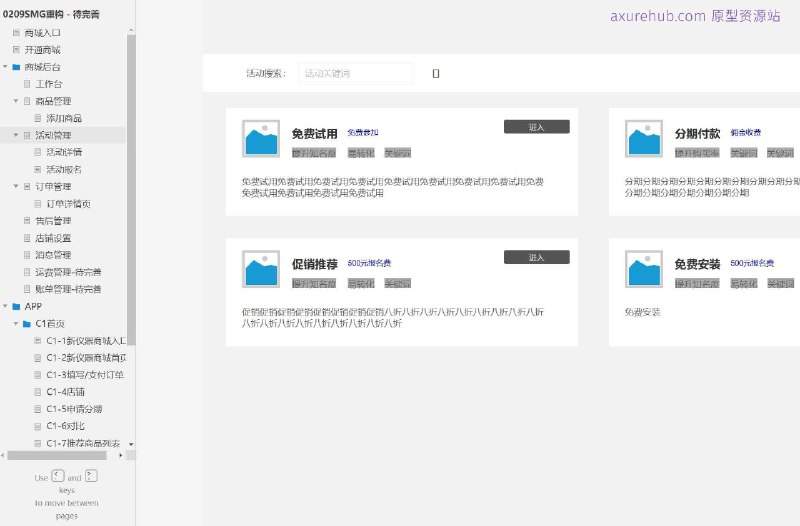The image size is (800, 526).
Task: Click the C1首页 folder icon
Action: (27, 323)
